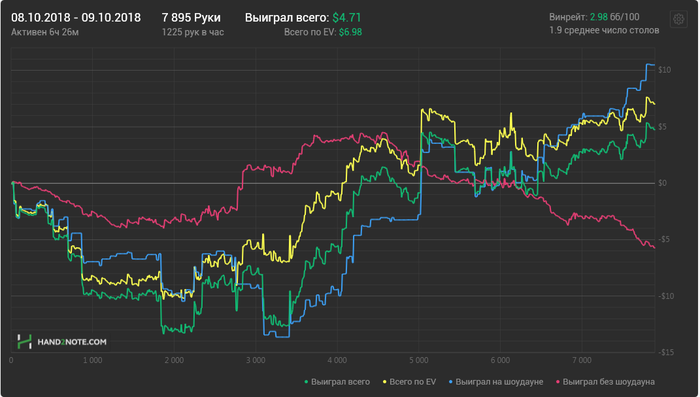Click the blue Выиграл на шоудауне legend dot
Viewport: 700px width, 397px height.
click(450, 382)
